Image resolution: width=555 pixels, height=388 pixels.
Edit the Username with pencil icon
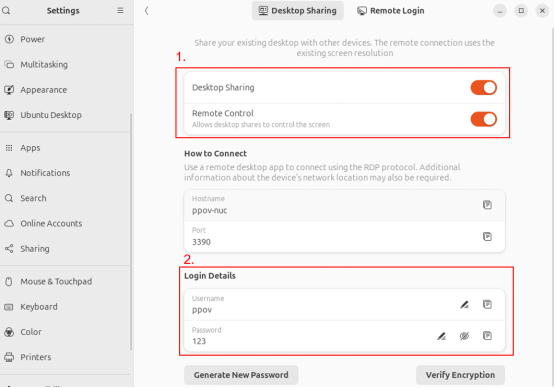464,304
